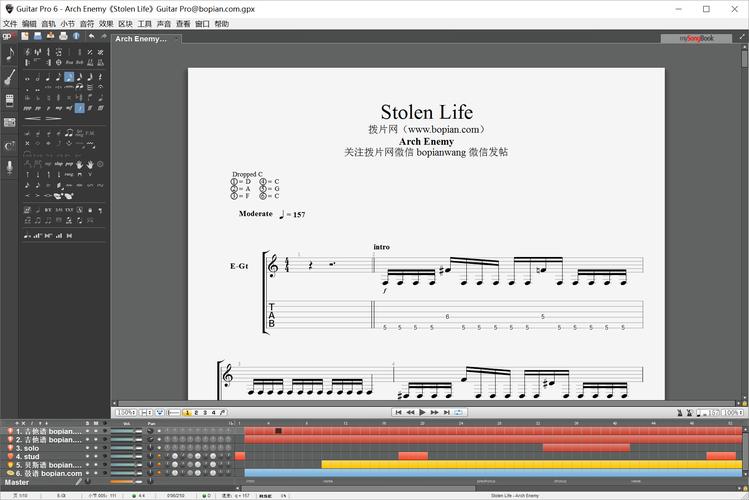
Task: Open the 编辑 (Edit) menu
Action: coord(29,24)
